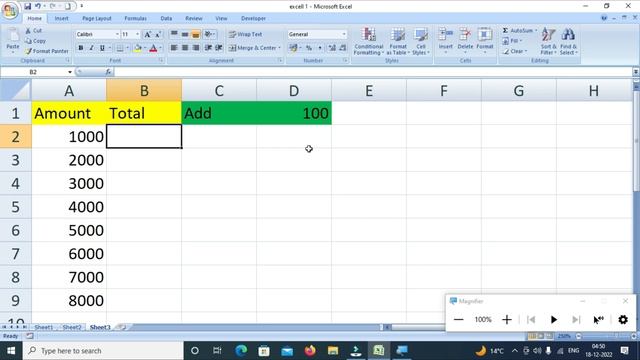Apply Percent Style number format
The height and width of the screenshot is (360, 640).
click(309, 48)
